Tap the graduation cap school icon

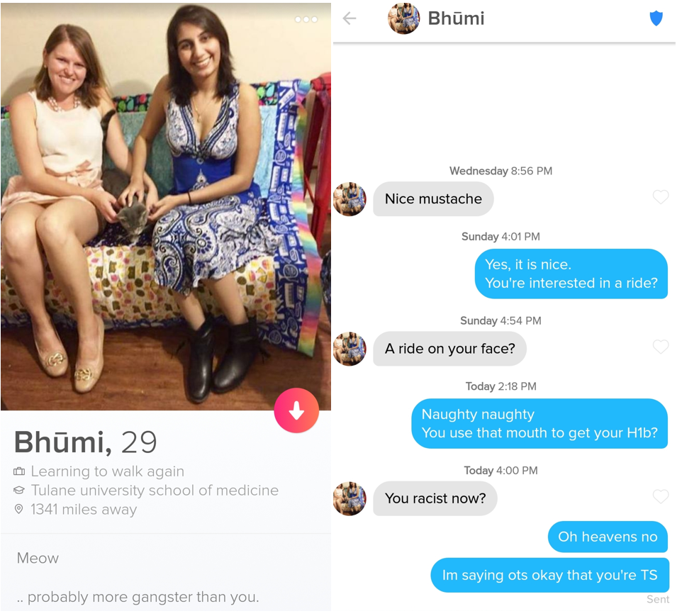19,491
